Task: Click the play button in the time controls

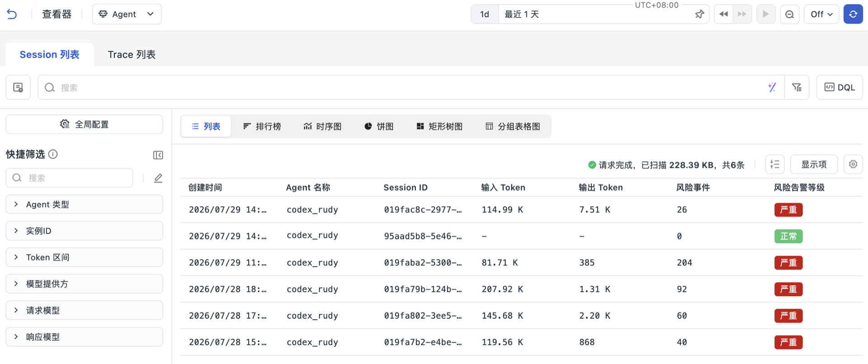Action: pyautogui.click(x=766, y=14)
